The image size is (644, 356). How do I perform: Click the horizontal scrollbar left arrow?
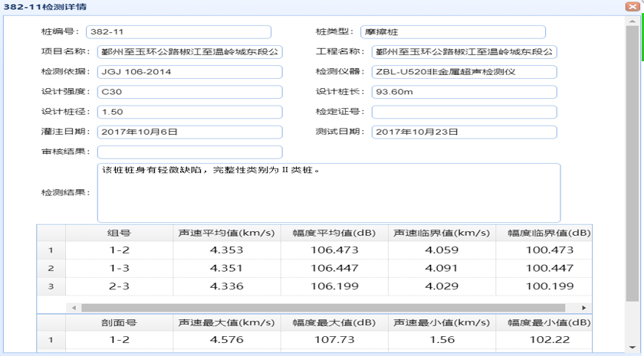[74, 308]
